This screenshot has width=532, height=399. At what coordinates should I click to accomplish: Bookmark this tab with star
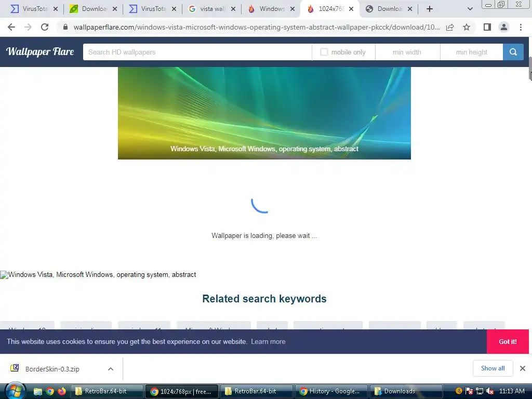tap(467, 27)
